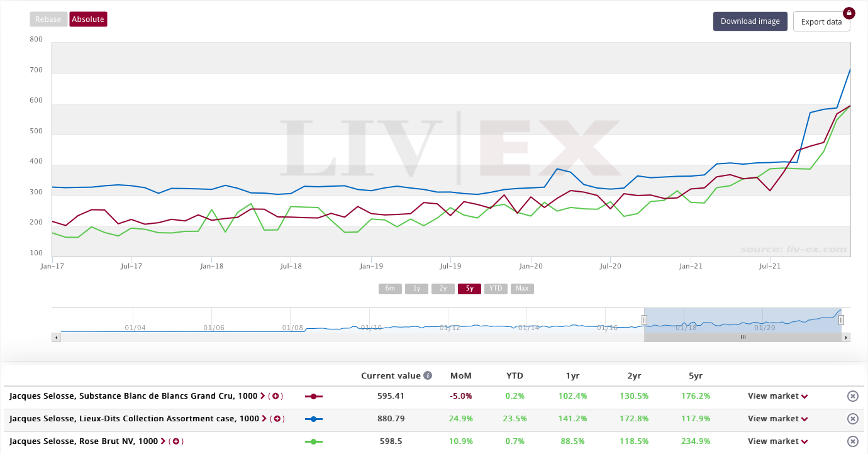Click the red chevron after Lieux-Dits Collection Assortment
Image resolution: width=868 pixels, height=454 pixels.
tap(264, 419)
